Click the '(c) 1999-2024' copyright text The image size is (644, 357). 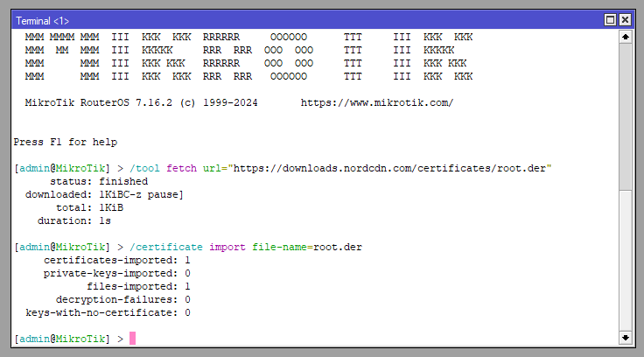coord(219,102)
